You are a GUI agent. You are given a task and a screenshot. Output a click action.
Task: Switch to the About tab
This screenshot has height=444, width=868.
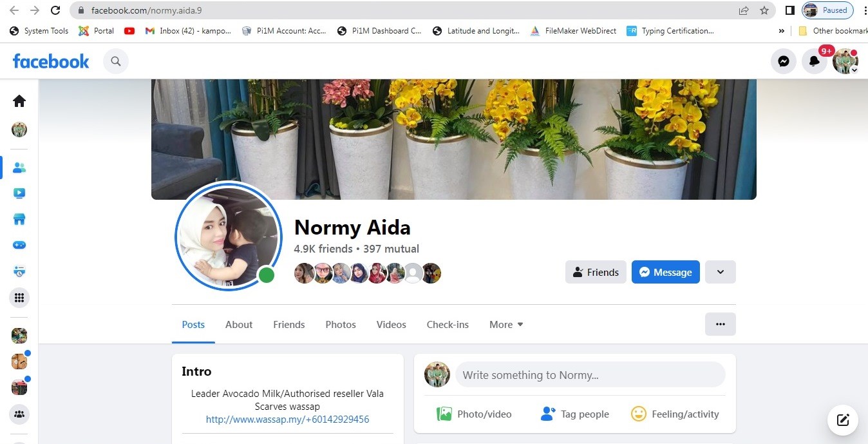[x=239, y=325]
